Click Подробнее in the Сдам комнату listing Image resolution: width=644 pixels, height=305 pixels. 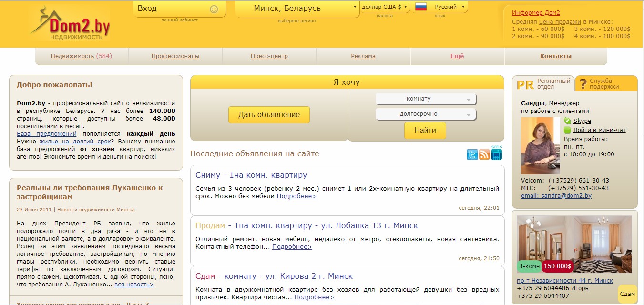tap(314, 297)
